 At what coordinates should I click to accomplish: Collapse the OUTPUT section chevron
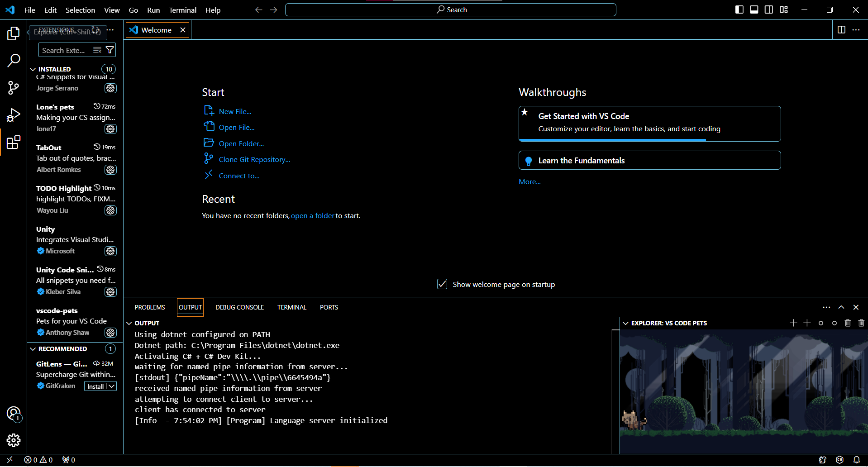tap(129, 323)
